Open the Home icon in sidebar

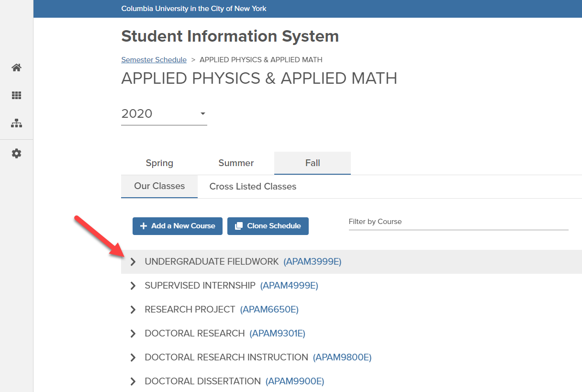pos(17,67)
